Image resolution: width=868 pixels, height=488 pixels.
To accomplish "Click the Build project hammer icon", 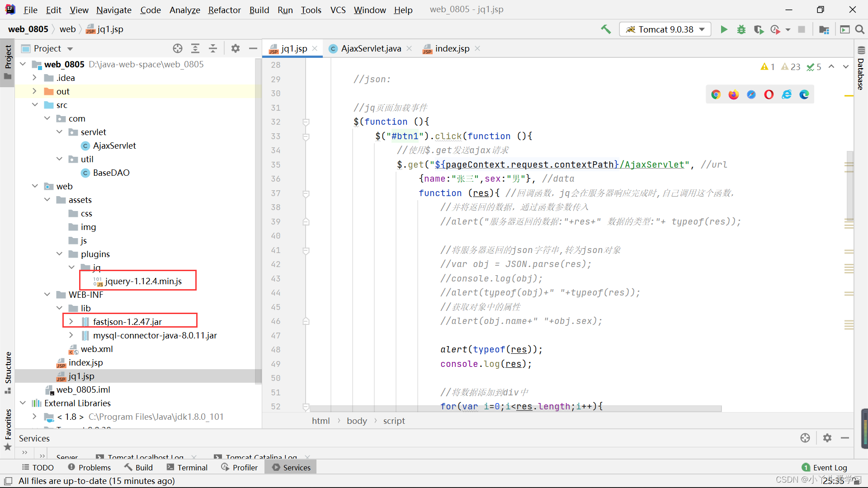I will coord(606,29).
